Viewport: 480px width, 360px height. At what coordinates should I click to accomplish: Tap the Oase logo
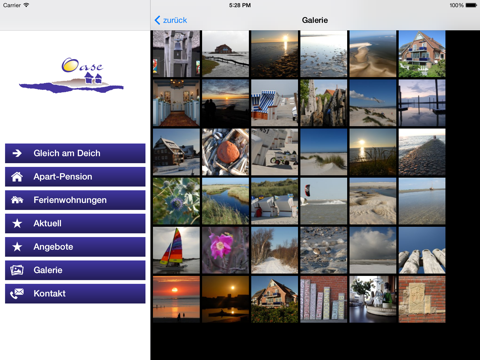point(71,75)
